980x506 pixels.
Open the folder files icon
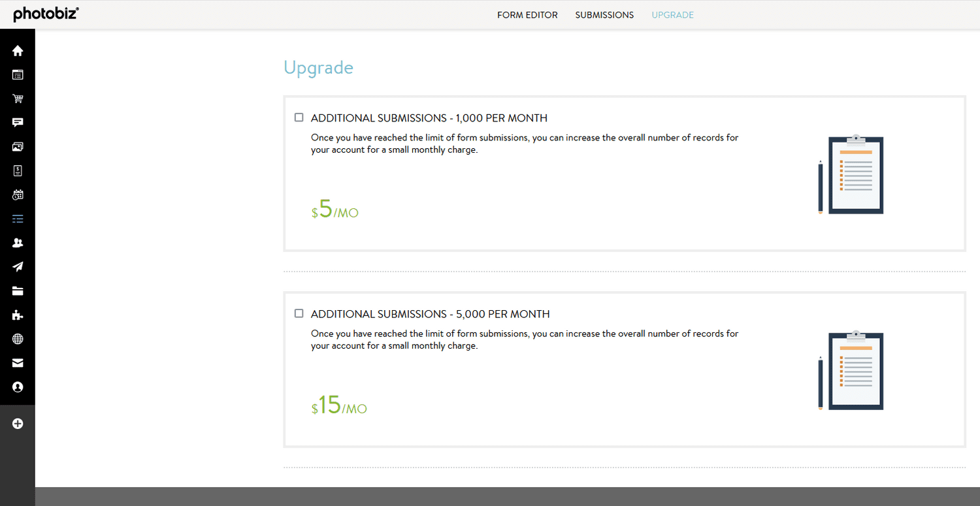(18, 291)
